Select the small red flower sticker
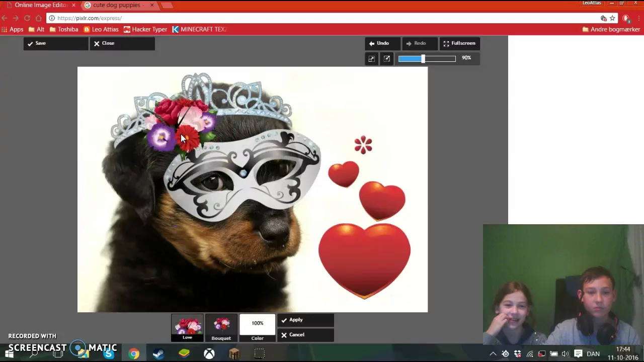The height and width of the screenshot is (362, 644). tap(363, 145)
